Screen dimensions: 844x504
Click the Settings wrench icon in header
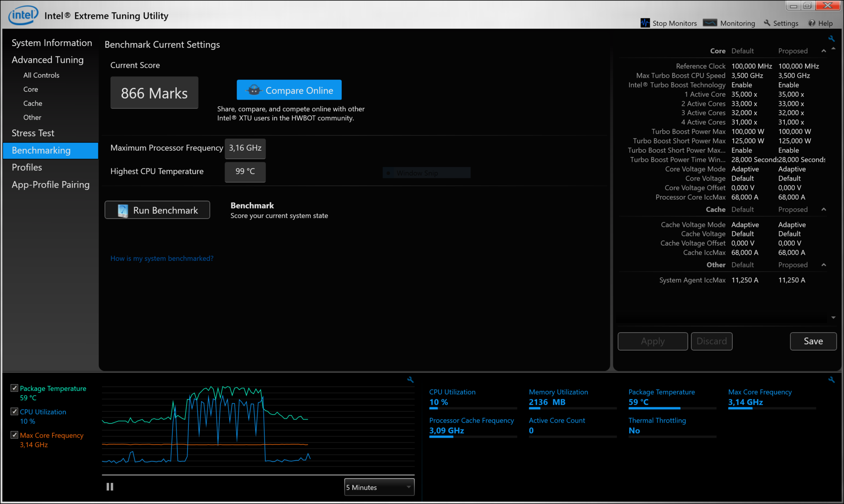point(767,23)
